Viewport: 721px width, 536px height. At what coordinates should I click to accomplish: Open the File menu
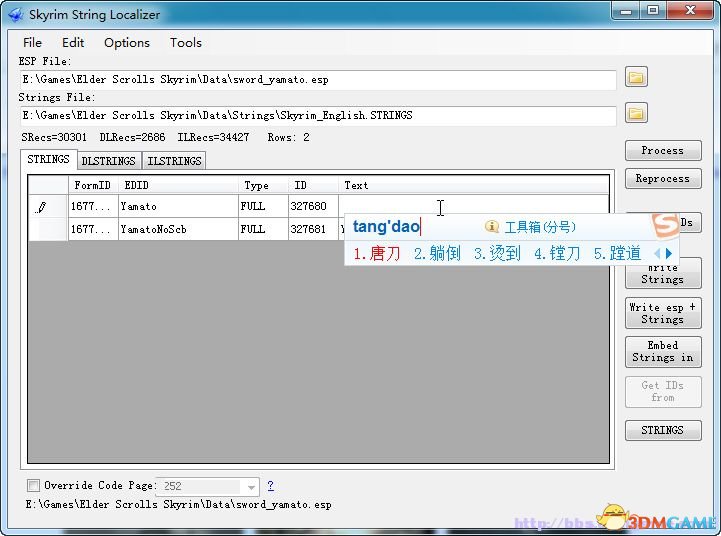32,43
